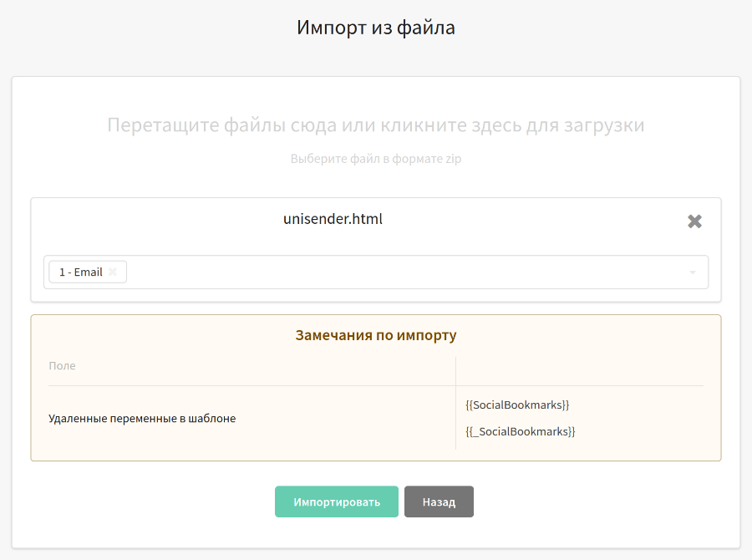Click the 'Замечания по импорту' heading
Viewport: 752px width, 560px height.
(x=375, y=335)
